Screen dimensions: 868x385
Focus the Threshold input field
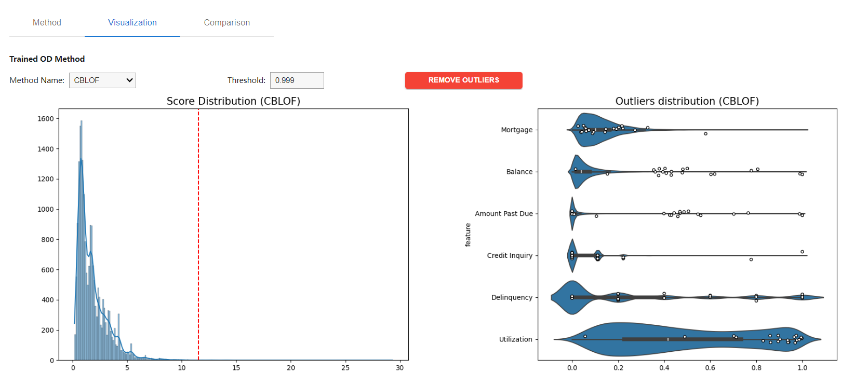[297, 80]
